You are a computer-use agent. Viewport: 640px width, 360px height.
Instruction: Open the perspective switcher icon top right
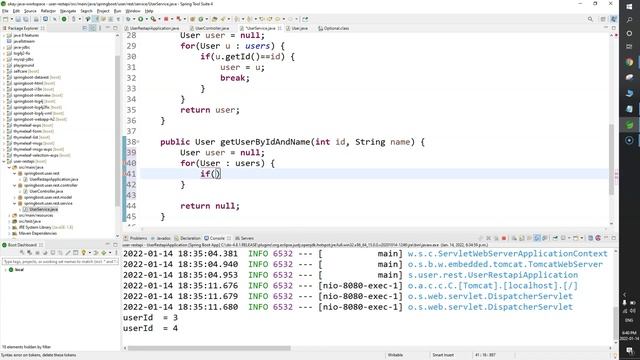pyautogui.click(x=603, y=19)
